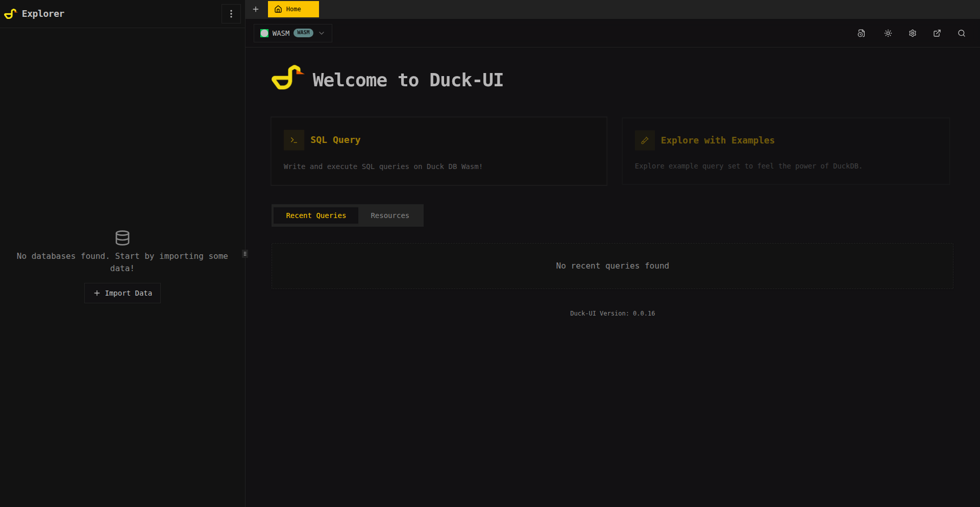Toggle the light theme sun icon
This screenshot has height=507, width=980.
[x=888, y=33]
